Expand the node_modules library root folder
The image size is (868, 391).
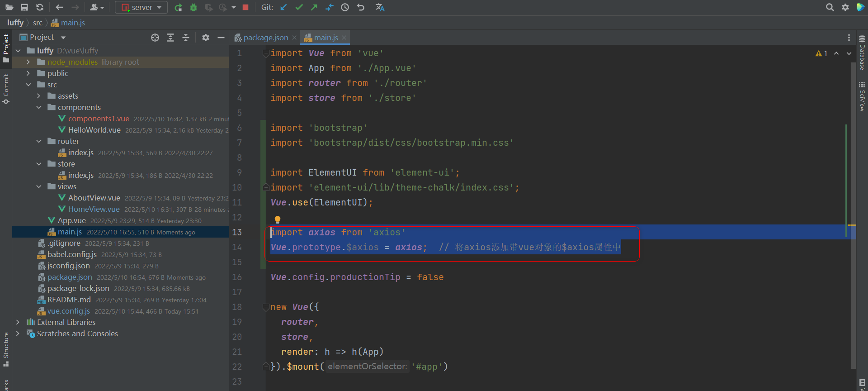click(x=28, y=62)
